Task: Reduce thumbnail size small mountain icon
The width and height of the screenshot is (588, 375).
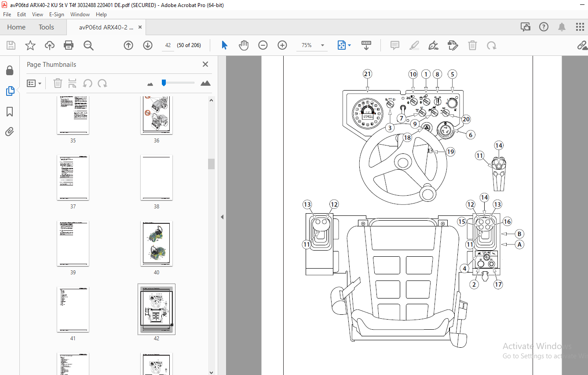Action: [x=150, y=84]
